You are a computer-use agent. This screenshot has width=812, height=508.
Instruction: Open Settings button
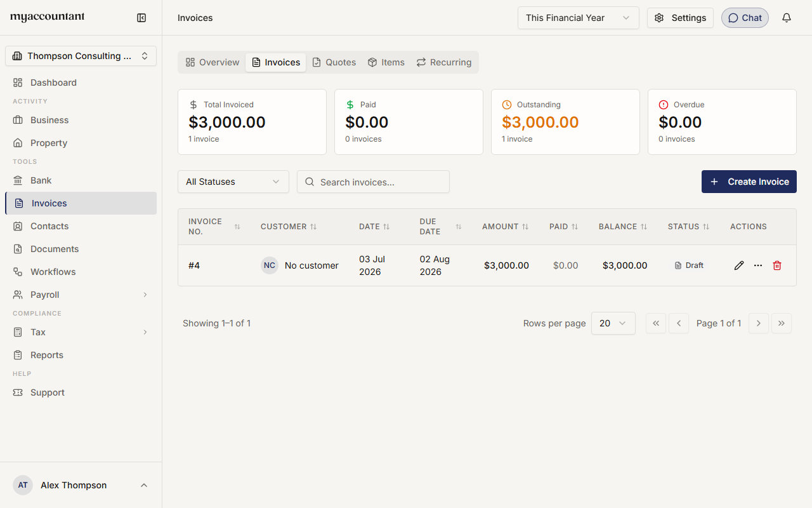pyautogui.click(x=680, y=18)
